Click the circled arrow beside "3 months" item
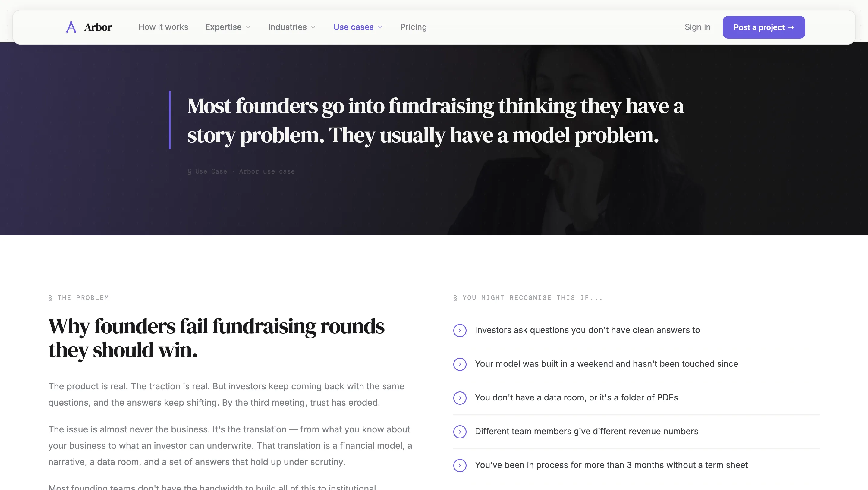The width and height of the screenshot is (868, 490). pyautogui.click(x=460, y=465)
